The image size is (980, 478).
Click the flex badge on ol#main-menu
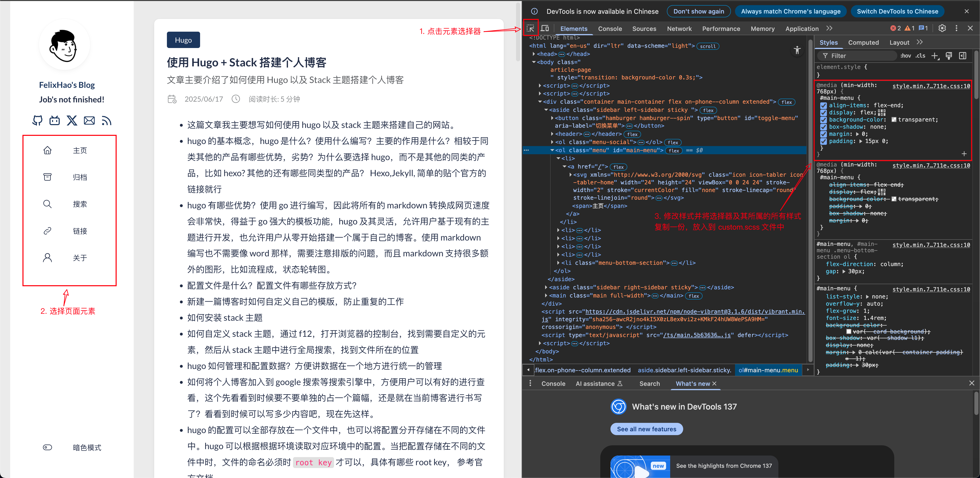pyautogui.click(x=674, y=151)
